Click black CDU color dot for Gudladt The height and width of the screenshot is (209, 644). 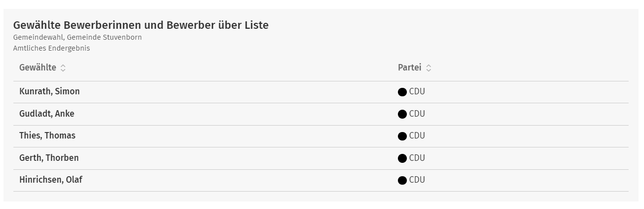point(402,114)
